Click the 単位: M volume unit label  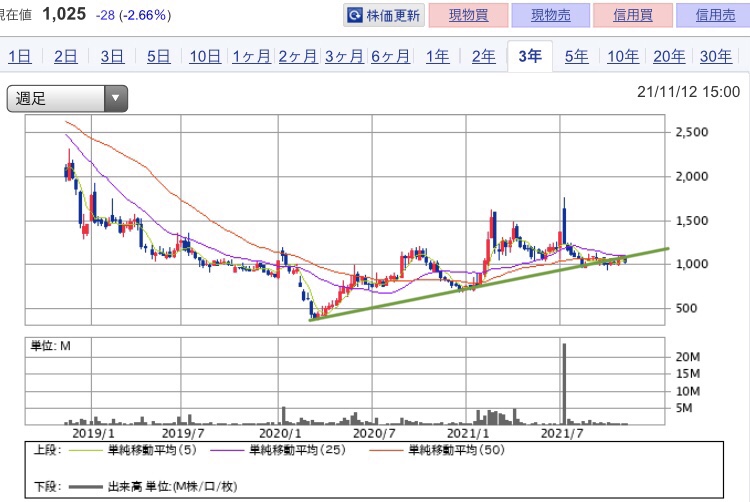pos(51,346)
